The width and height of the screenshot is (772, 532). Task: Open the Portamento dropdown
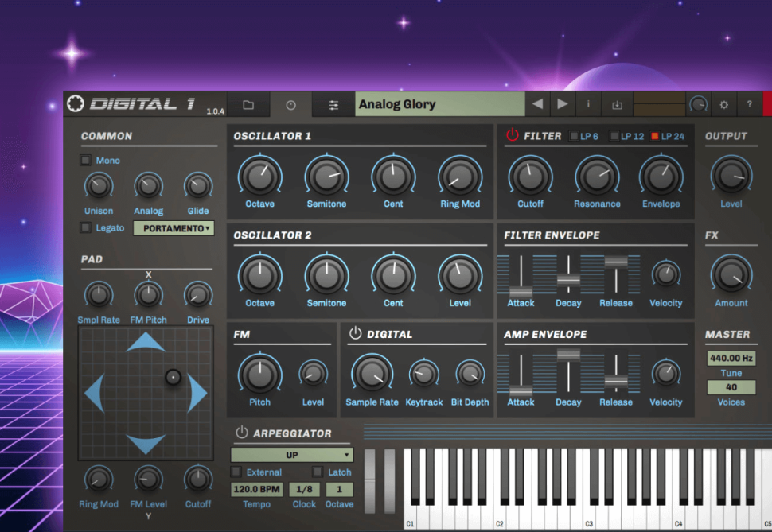[174, 228]
